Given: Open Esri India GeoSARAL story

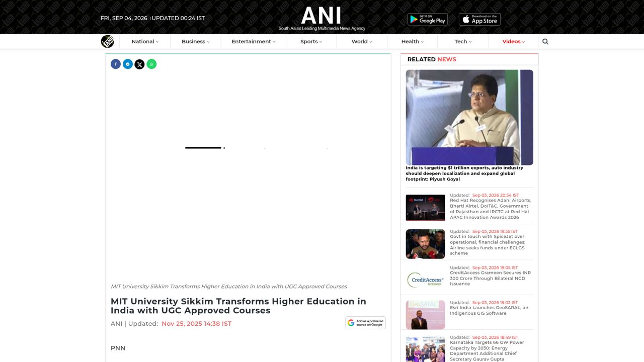Looking at the screenshot, I should click(x=489, y=310).
